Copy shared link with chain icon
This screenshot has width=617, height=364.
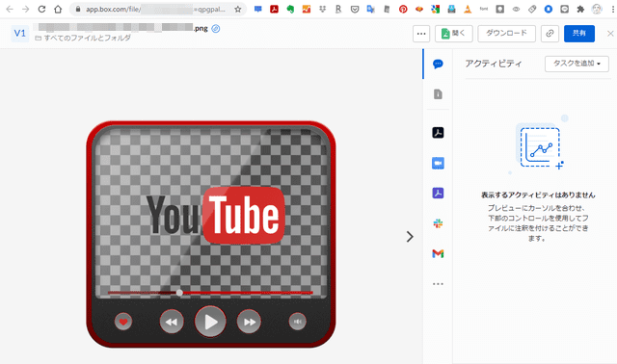550,34
